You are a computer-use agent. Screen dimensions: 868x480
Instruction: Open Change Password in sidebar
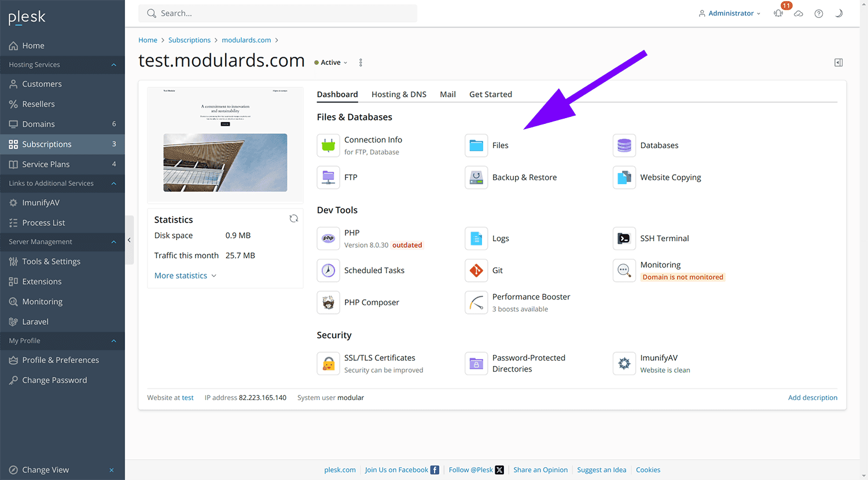(62, 380)
